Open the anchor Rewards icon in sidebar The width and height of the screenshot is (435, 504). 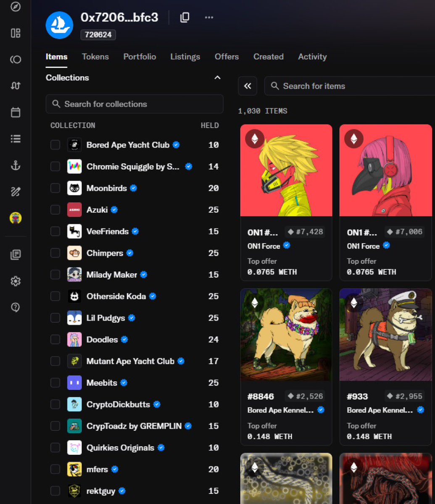(16, 165)
